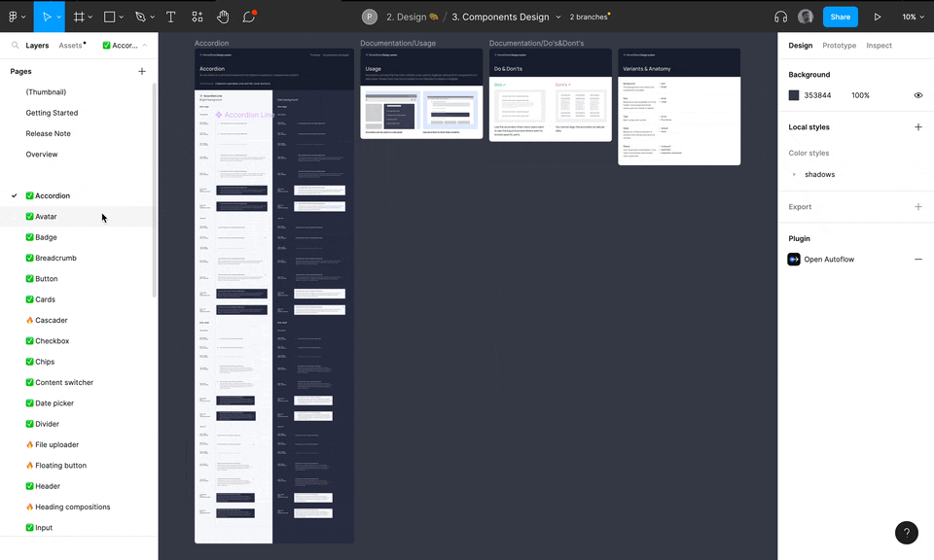Open the Resources components tool

coord(198,17)
